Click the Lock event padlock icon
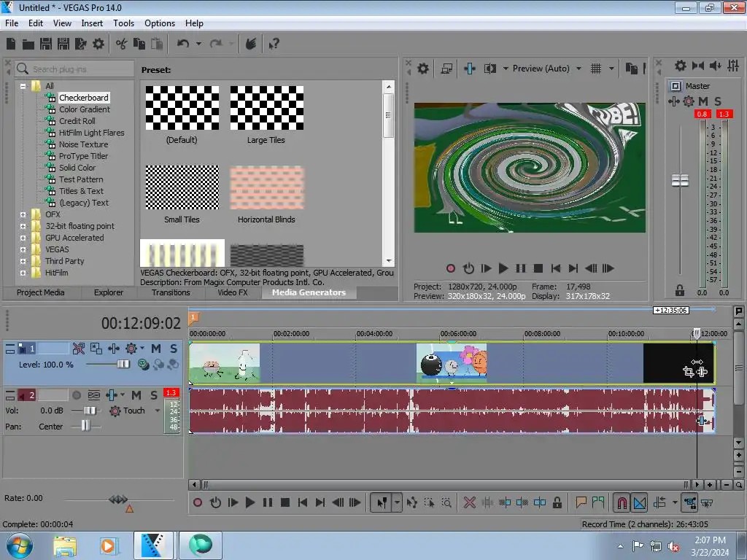Image resolution: width=747 pixels, height=560 pixels. click(557, 503)
